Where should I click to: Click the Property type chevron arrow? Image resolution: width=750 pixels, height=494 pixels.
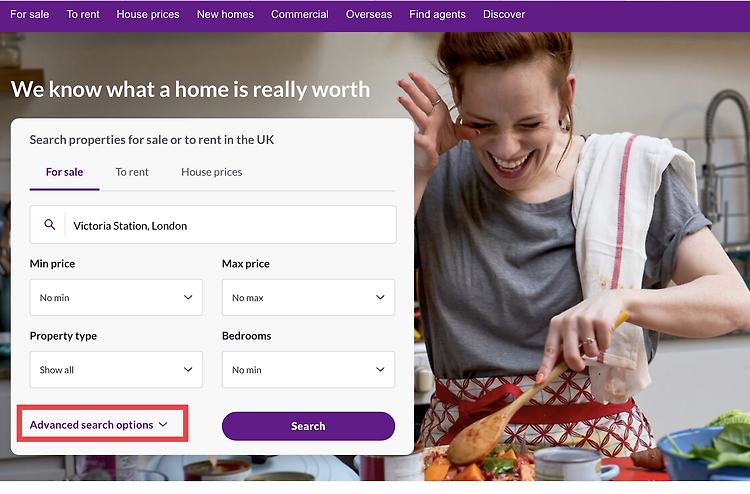point(188,370)
